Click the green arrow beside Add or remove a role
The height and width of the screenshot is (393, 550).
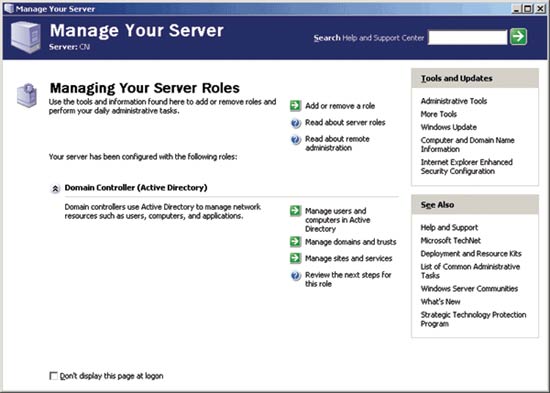[x=295, y=105]
